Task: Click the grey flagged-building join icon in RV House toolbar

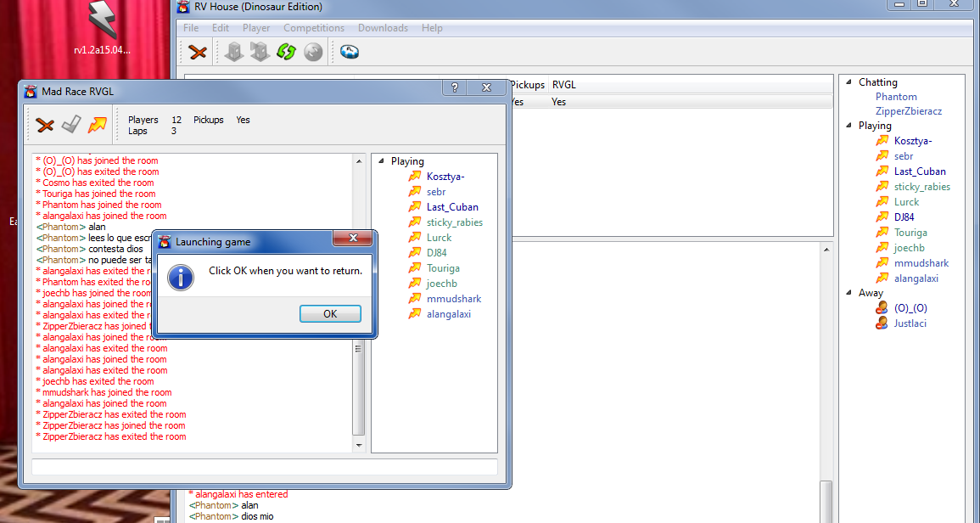Action: 260,52
